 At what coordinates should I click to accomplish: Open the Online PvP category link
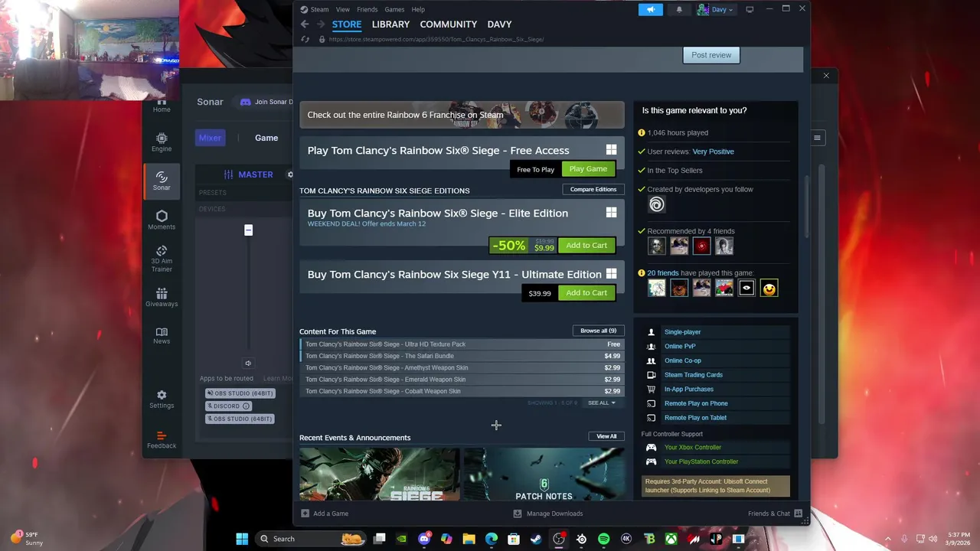(x=680, y=346)
